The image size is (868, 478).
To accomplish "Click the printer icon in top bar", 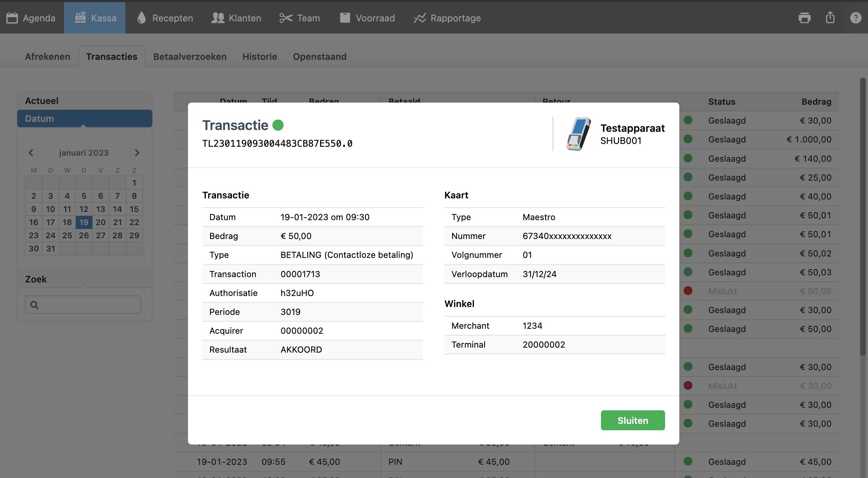I will click(804, 18).
